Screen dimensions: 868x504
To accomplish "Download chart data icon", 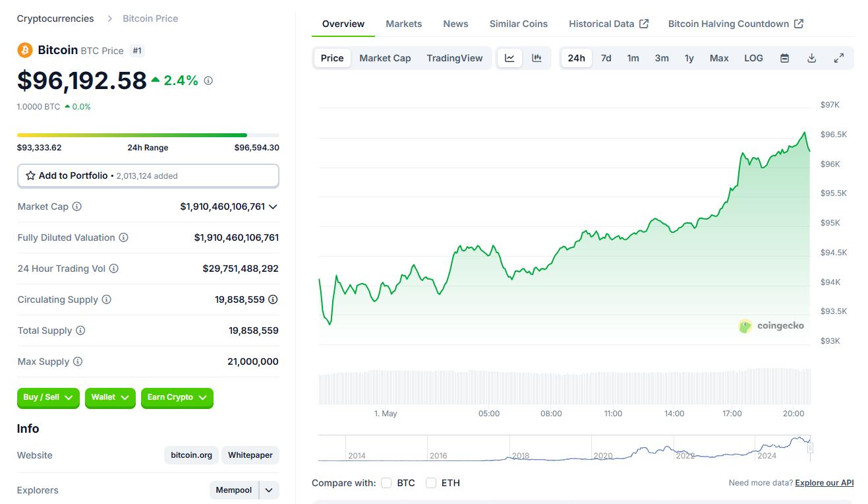I will (811, 58).
